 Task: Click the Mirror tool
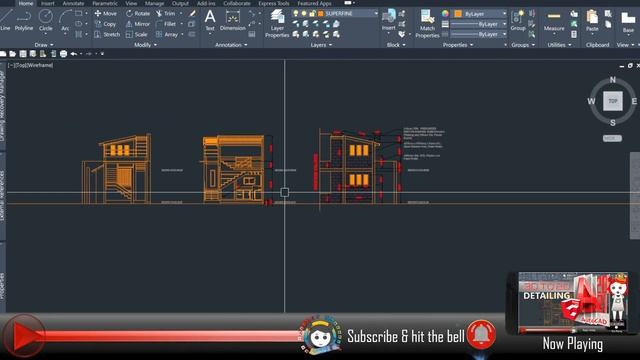point(138,24)
